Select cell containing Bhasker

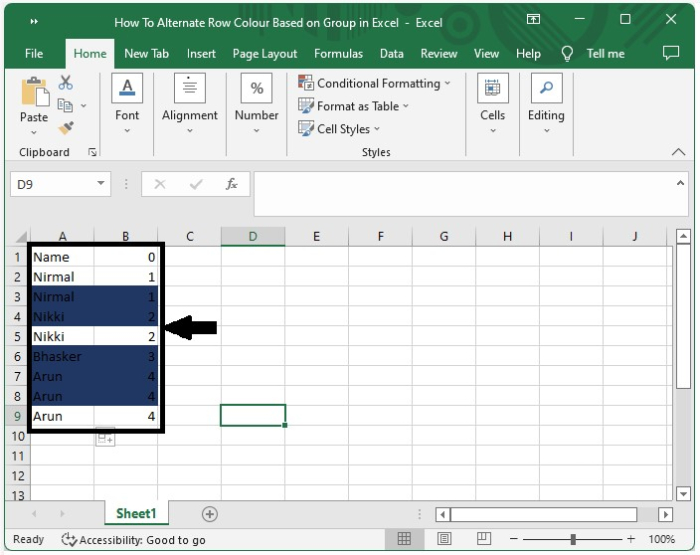(62, 356)
